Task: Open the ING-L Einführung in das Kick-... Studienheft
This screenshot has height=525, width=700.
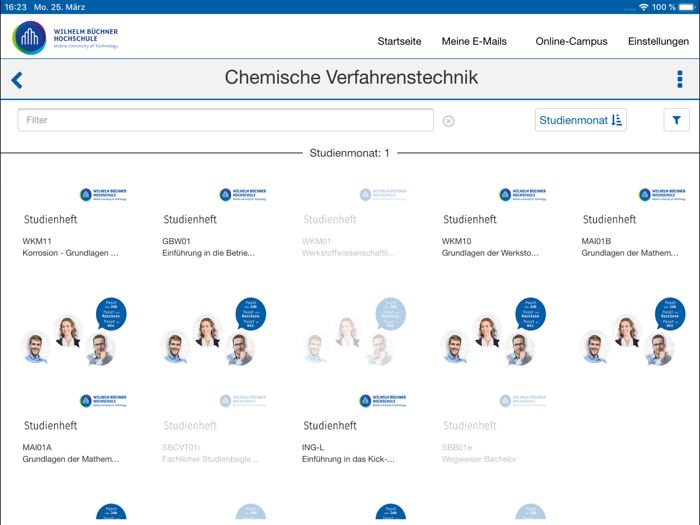Action: click(354, 457)
